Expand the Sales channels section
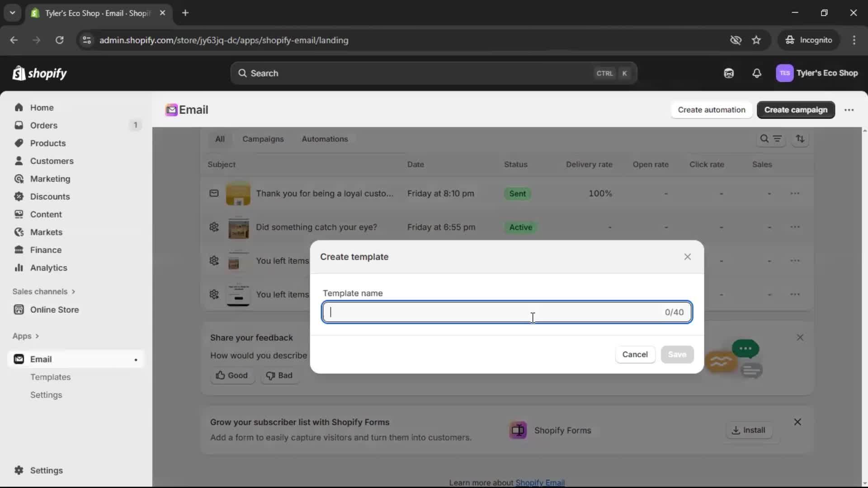Screen dimensions: 868x488 [x=44, y=291]
